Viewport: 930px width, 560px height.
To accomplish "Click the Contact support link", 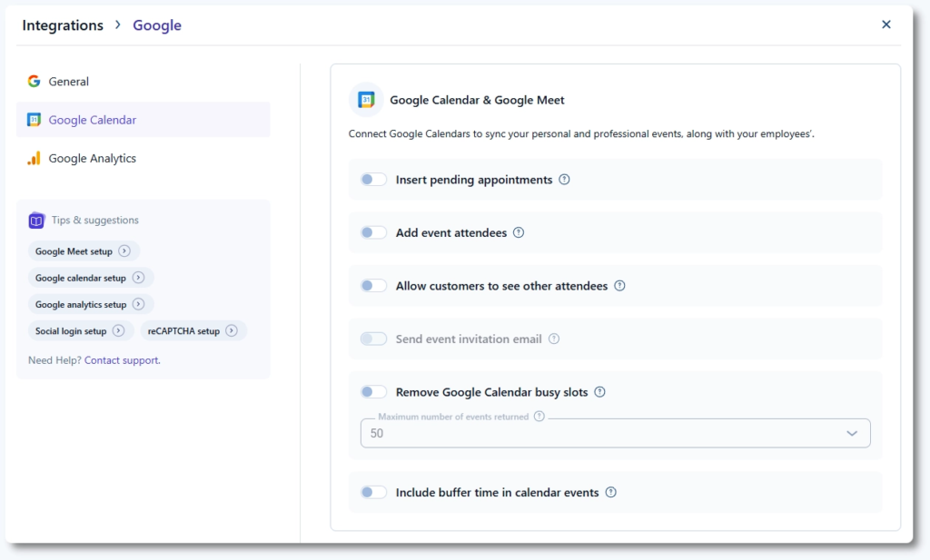I will (122, 360).
